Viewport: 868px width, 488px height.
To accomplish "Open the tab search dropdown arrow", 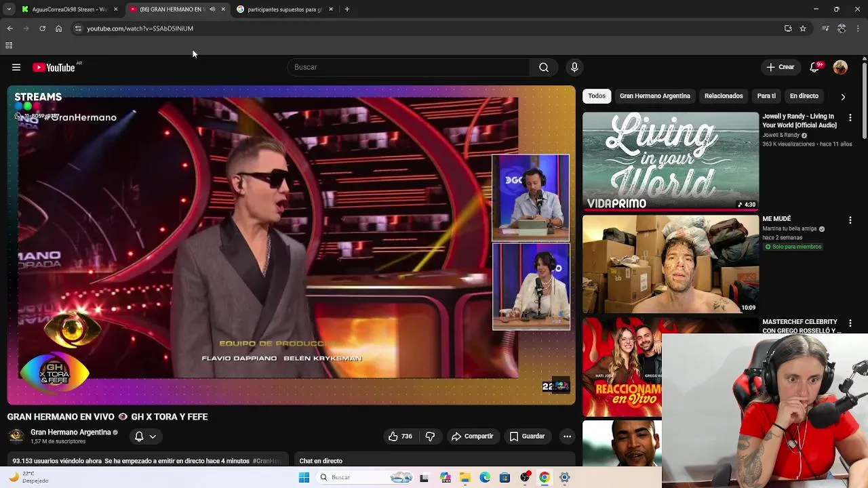I will [9, 9].
